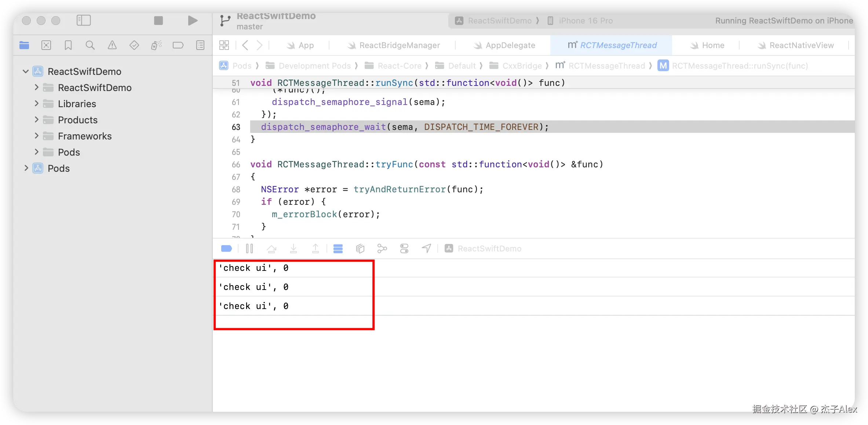Click the Step Into debug icon
Image resolution: width=868 pixels, height=425 pixels.
[293, 248]
